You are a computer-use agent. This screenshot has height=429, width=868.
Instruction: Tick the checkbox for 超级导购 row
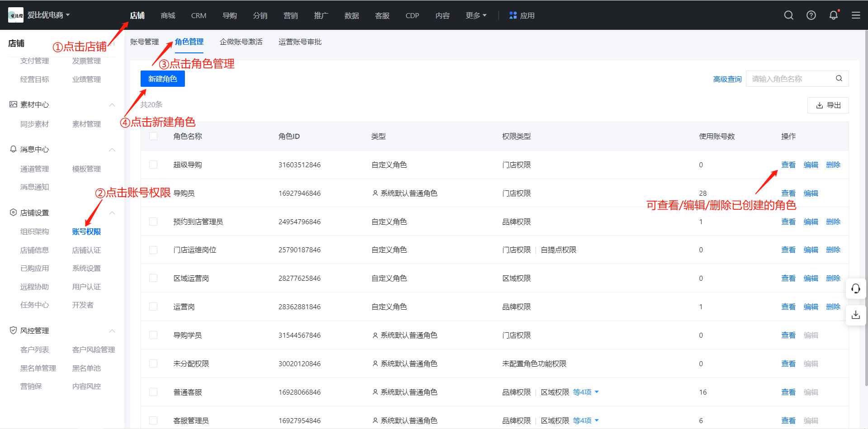pyautogui.click(x=153, y=165)
